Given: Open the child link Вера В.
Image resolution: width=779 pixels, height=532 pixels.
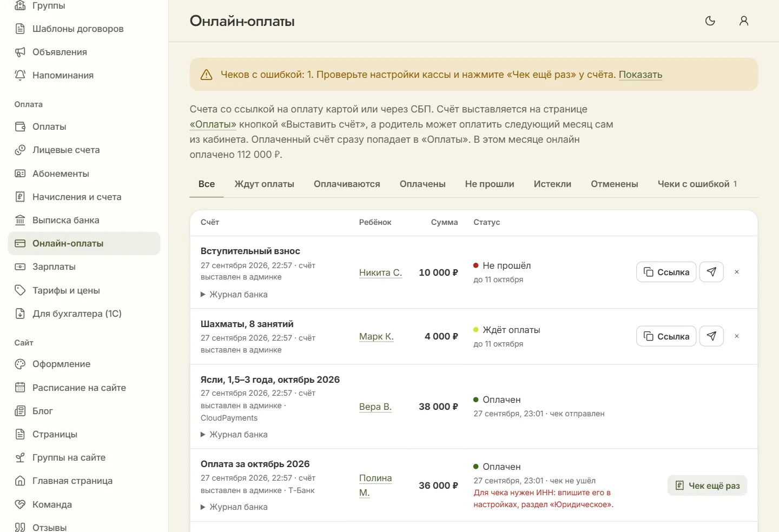Looking at the screenshot, I should [x=375, y=407].
